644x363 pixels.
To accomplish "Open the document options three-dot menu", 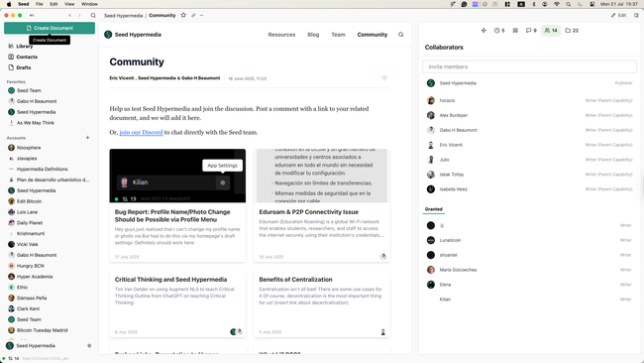I will [x=202, y=15].
